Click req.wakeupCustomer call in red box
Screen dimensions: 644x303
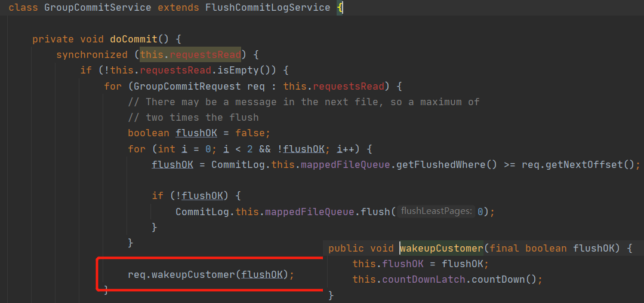click(211, 274)
